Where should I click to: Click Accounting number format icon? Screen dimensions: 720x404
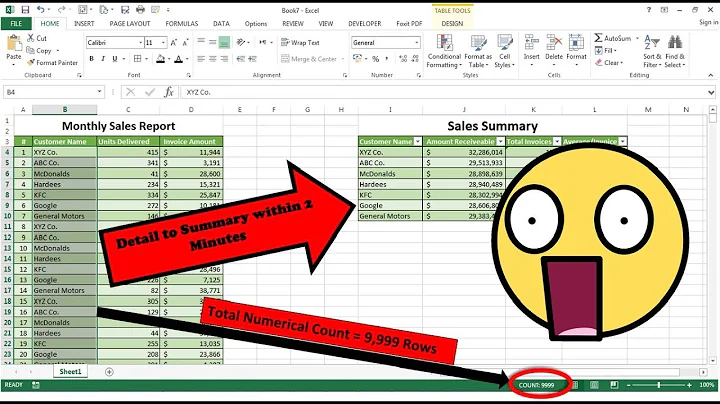[x=357, y=59]
